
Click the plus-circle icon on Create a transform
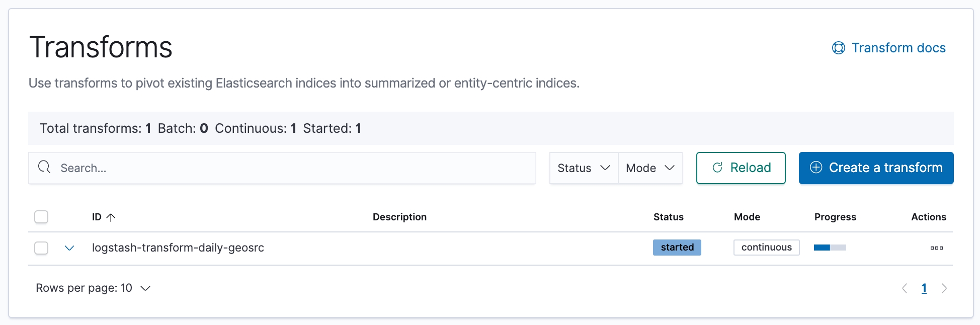[815, 168]
